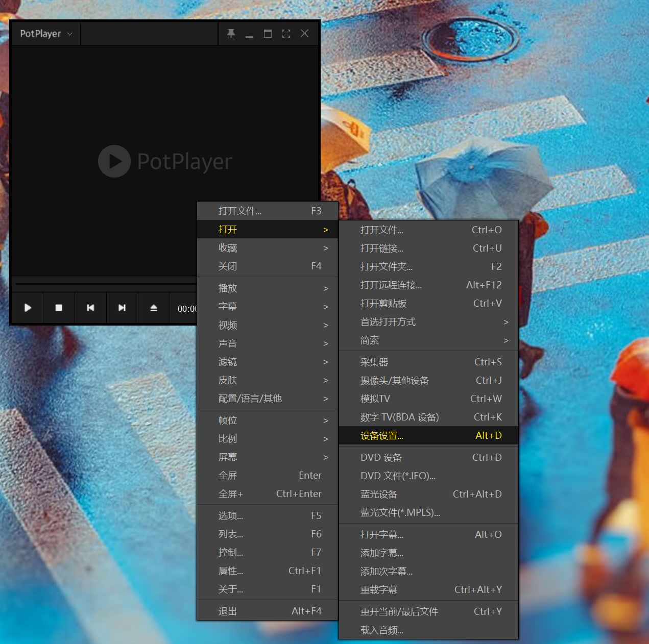Toggle fullscreen using the expand icon in titlebar

pyautogui.click(x=286, y=33)
